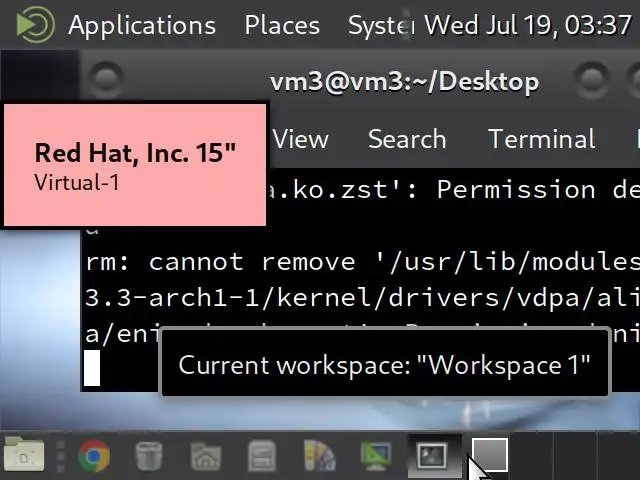The width and height of the screenshot is (640, 480).
Task: Open the green display monitor icon
Action: (376, 456)
